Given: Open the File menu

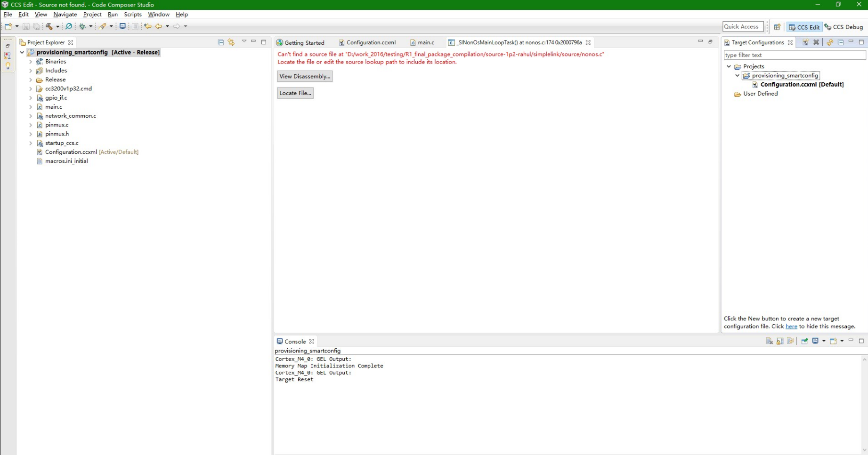Looking at the screenshot, I should pyautogui.click(x=8, y=15).
